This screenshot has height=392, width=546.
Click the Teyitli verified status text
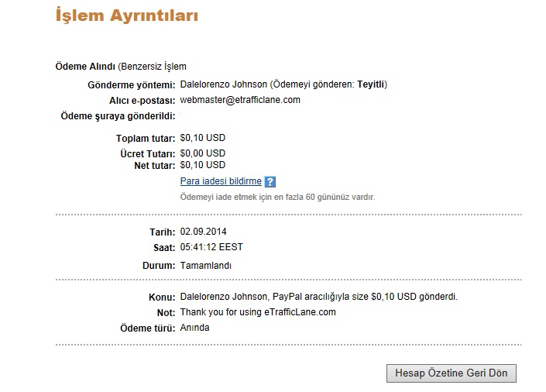click(x=371, y=84)
